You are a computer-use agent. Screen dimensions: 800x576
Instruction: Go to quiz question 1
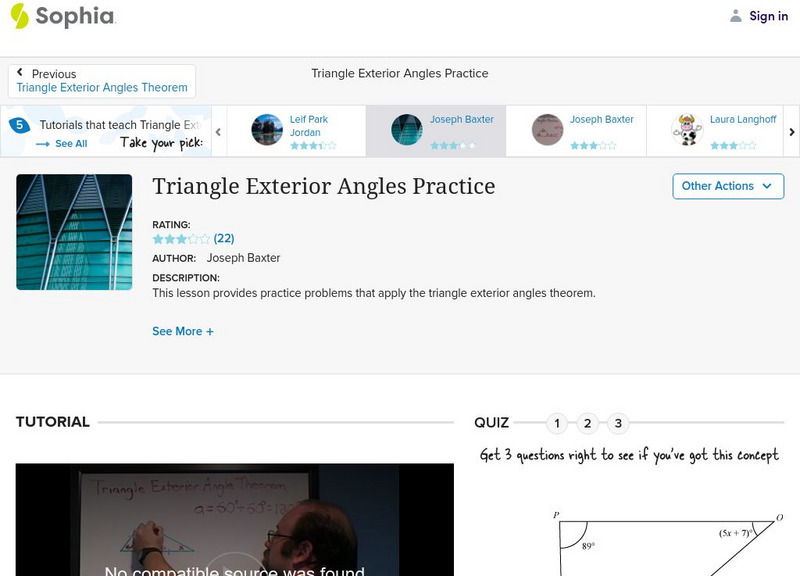(557, 423)
